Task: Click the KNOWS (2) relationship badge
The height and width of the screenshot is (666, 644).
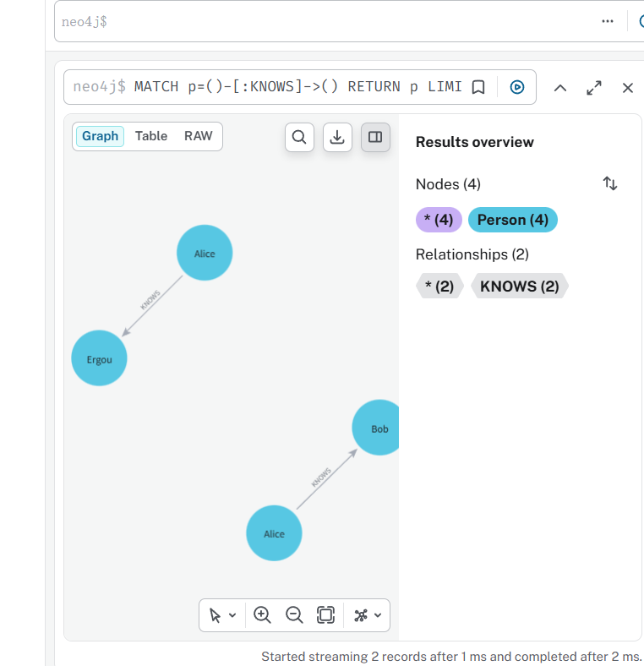Action: [520, 287]
